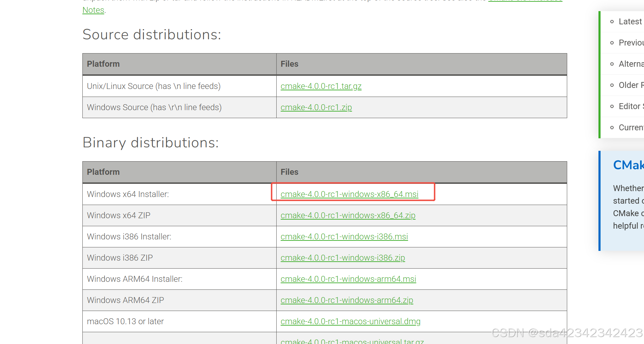644x344 pixels.
Task: Open the Older Releases sidebar entry
Action: pos(630,85)
